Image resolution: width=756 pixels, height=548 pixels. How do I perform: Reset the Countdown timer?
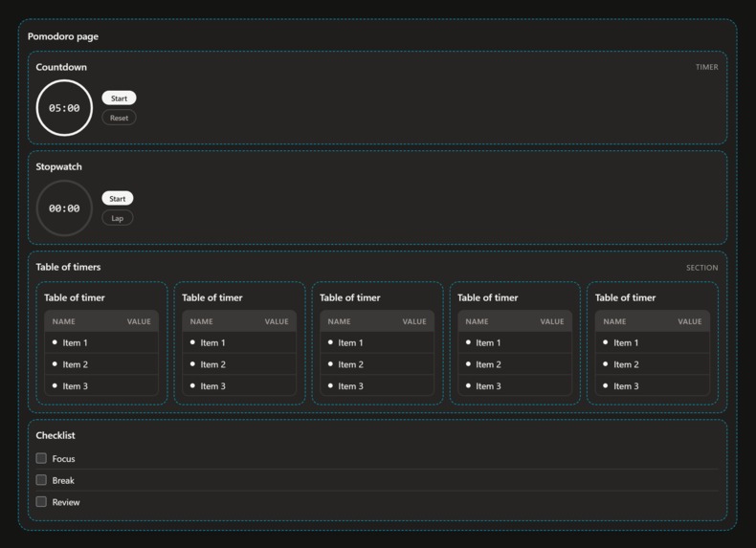click(x=119, y=118)
